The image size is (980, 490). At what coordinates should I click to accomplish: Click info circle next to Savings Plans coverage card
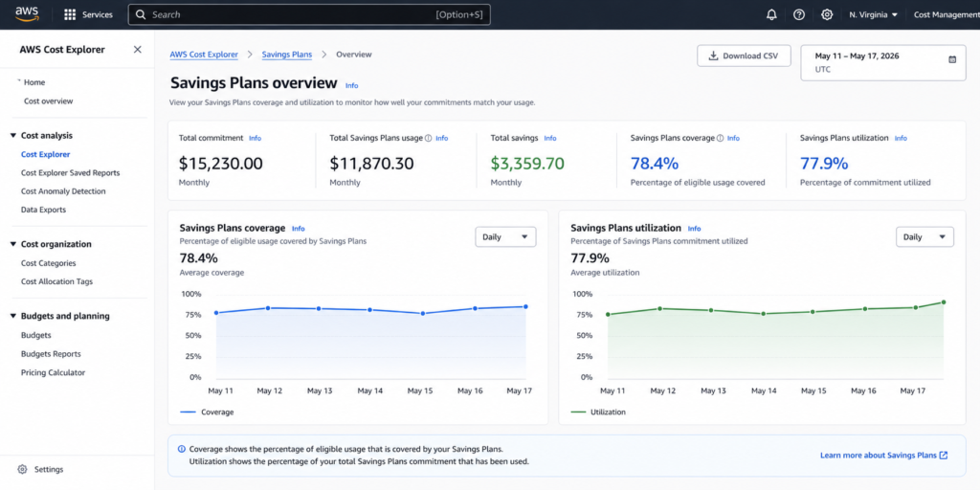click(720, 138)
